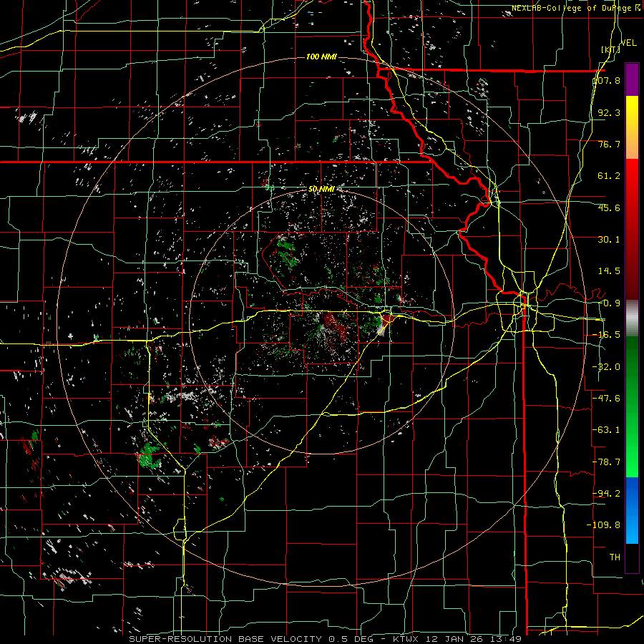This screenshot has height=644, width=644.
Task: Click the 92.3 legend value
Action: pos(609,112)
